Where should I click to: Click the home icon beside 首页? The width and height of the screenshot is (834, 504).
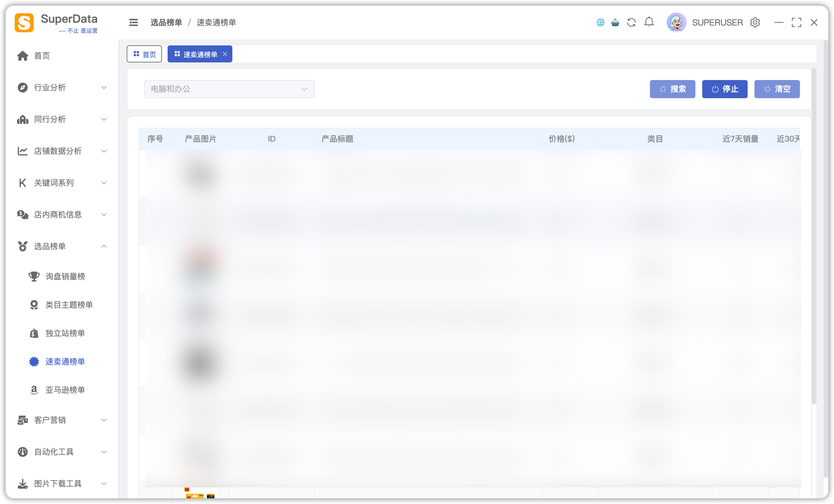[x=23, y=55]
